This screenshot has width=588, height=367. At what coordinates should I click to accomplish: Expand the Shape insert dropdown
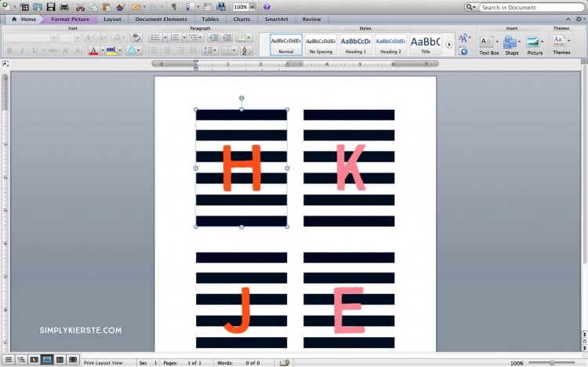click(x=521, y=42)
